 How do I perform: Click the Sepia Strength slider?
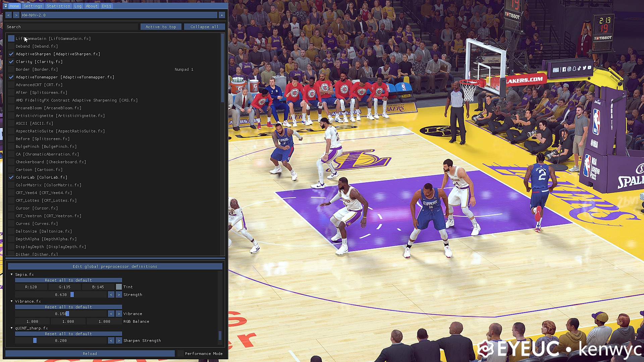point(61,295)
